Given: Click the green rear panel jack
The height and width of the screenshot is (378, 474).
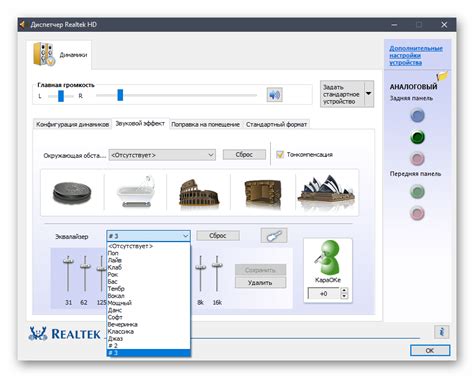Looking at the screenshot, I should 417,137.
